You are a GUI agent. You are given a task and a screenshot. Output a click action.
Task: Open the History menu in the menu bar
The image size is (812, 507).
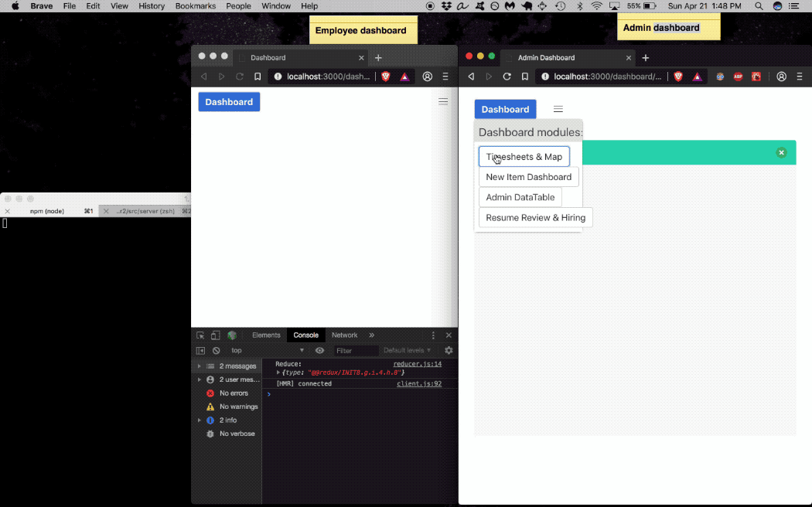151,5
